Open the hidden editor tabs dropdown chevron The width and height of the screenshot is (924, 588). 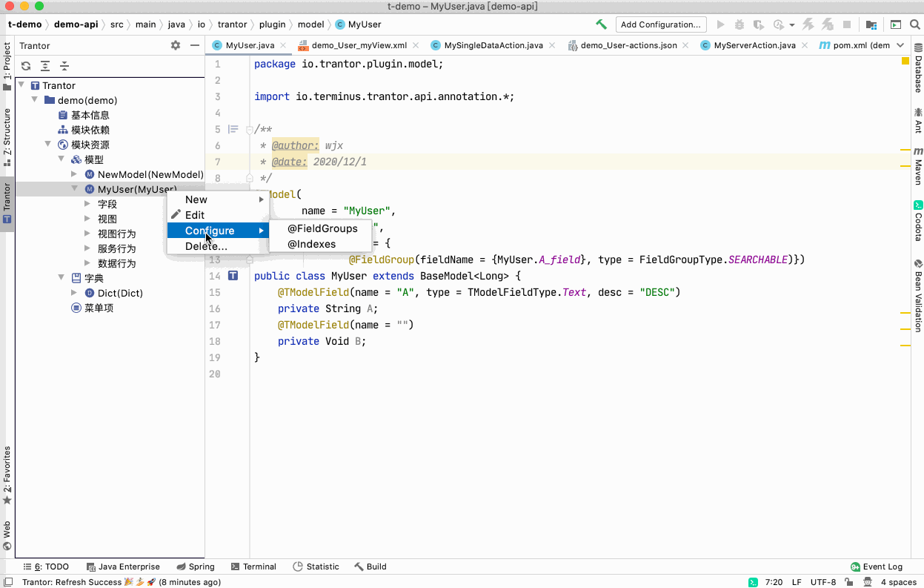pyautogui.click(x=900, y=45)
